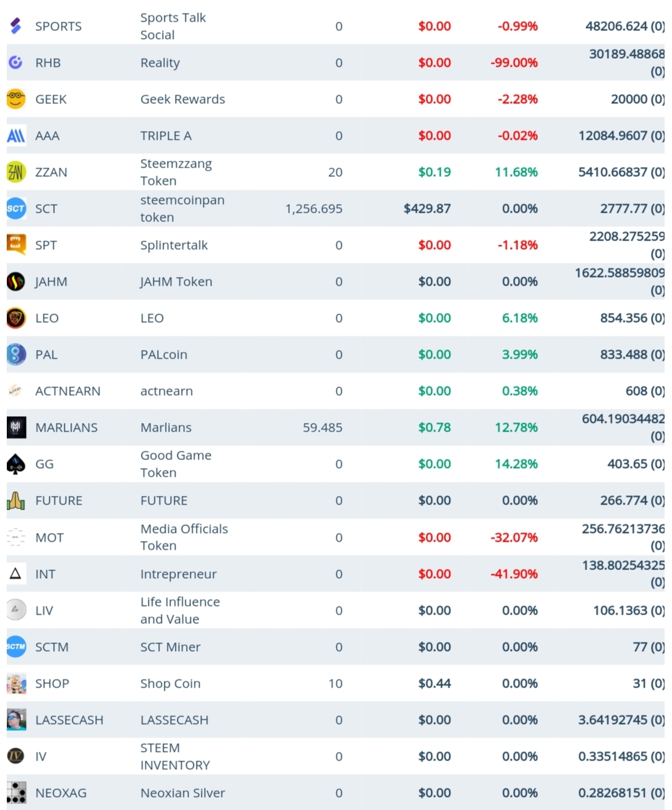
Task: Open the Neoxian Silver token name
Action: pos(182,793)
